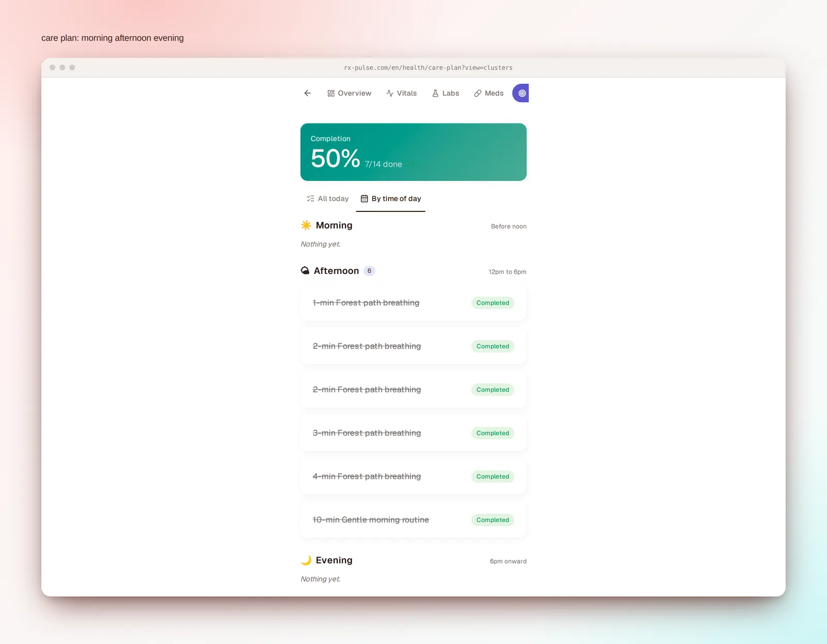Viewport: 827px width, 644px height.
Task: Click "Nothing yet." under Morning
Action: (x=320, y=244)
